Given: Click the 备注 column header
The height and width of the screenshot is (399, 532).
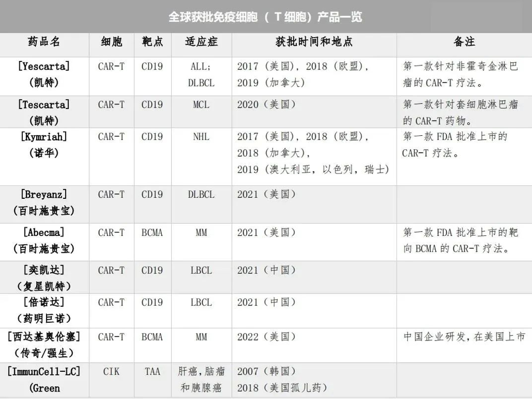Looking at the screenshot, I should click(x=464, y=42).
